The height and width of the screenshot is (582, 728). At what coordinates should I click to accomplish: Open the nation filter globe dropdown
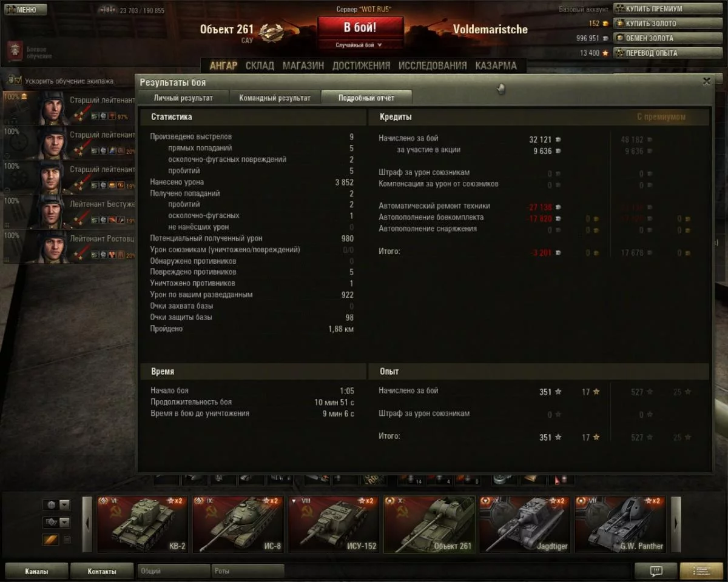tap(56, 505)
